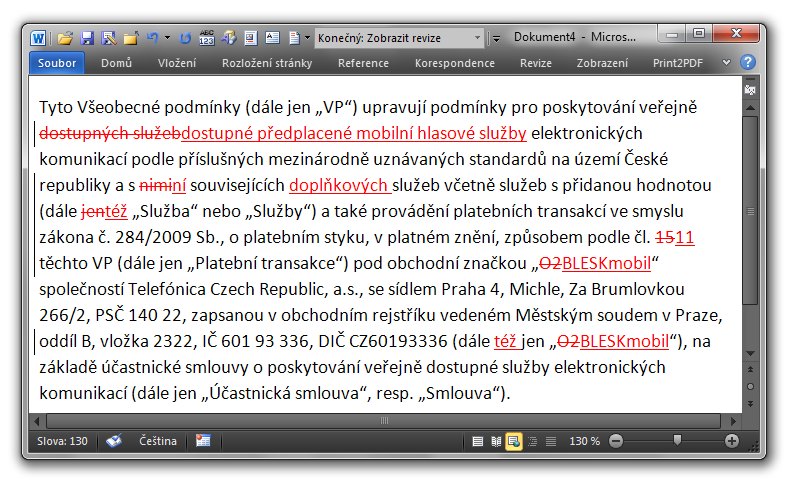Image resolution: width=795 pixels, height=484 pixels.
Task: Switch to the Vložení tab
Action: 176,63
